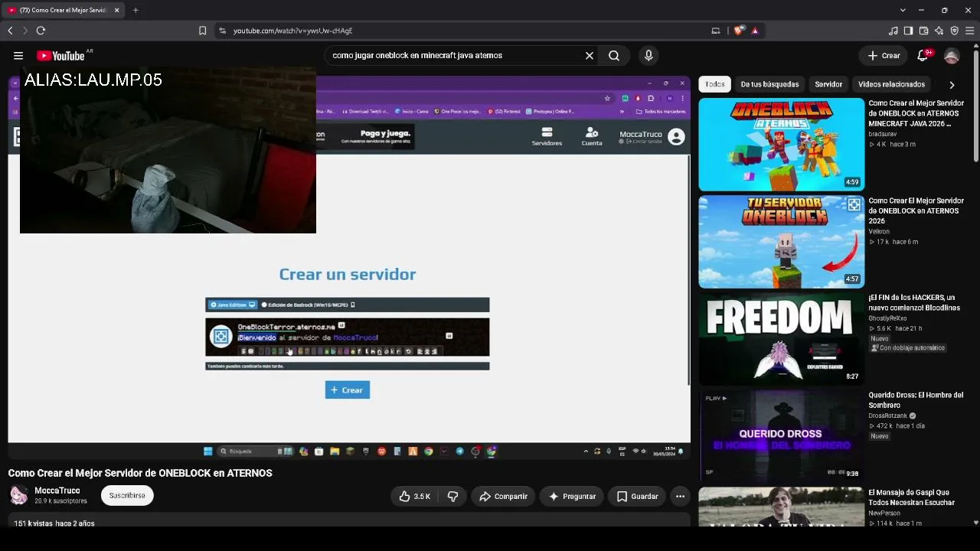The width and height of the screenshot is (980, 551).
Task: Click the 20,9 k suscriptores text
Action: pyautogui.click(x=60, y=501)
